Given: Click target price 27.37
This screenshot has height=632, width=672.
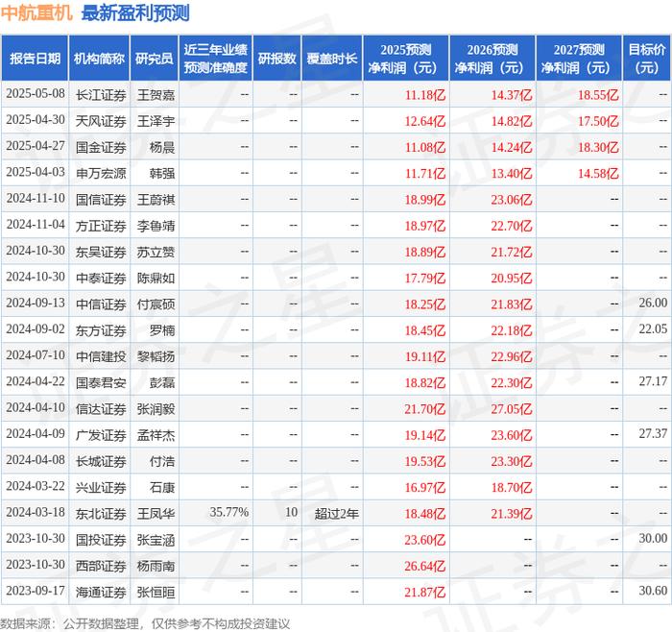Looking at the screenshot, I should pyautogui.click(x=653, y=433).
